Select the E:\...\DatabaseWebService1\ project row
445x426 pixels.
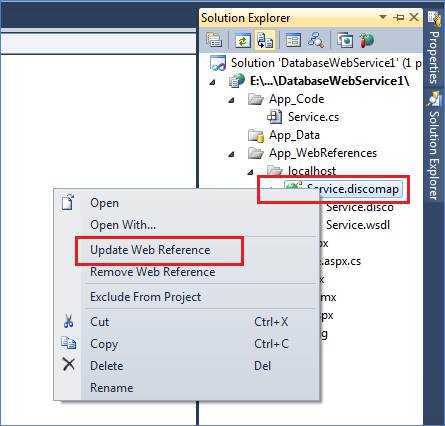[x=329, y=81]
